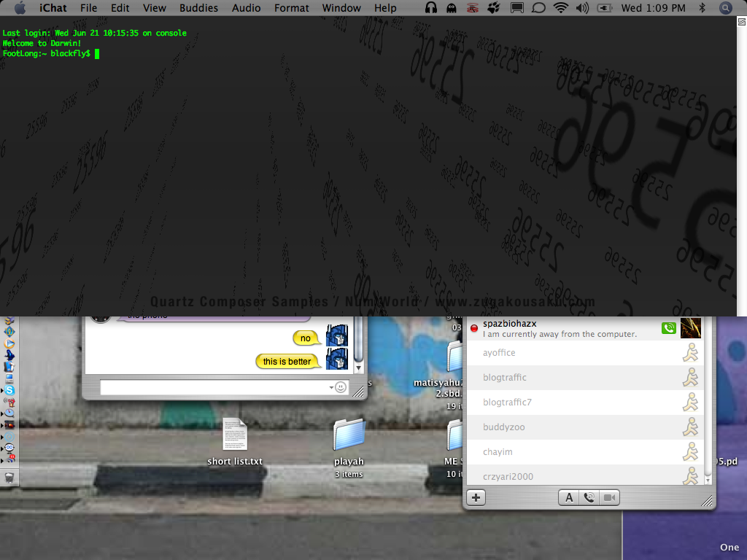Select the short list.txt file on desktop
The image size is (747, 560).
(x=235, y=435)
